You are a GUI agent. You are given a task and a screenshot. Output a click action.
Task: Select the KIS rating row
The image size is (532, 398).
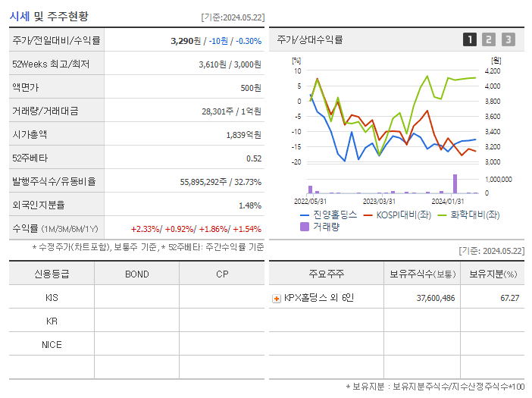coord(136,297)
